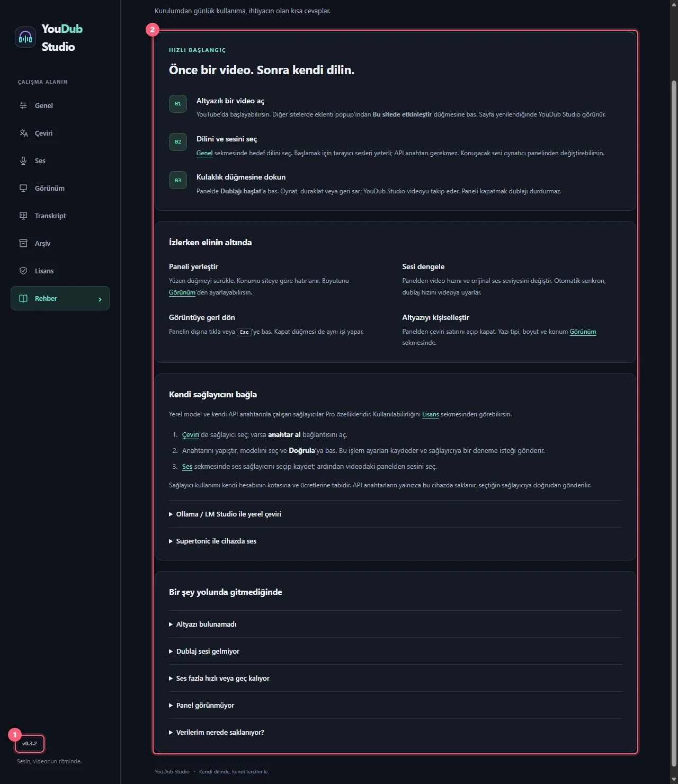Image resolution: width=678 pixels, height=784 pixels.
Task: Expand the Panel görünmüyor item
Action: tap(395, 705)
